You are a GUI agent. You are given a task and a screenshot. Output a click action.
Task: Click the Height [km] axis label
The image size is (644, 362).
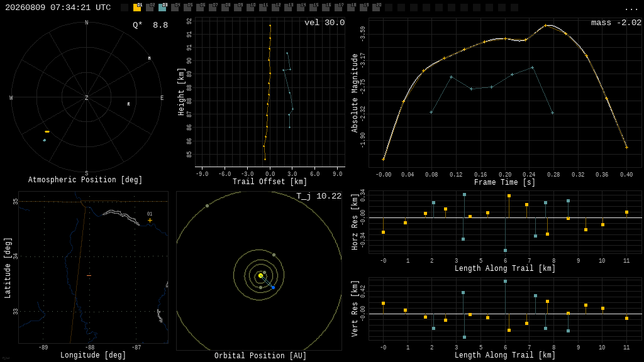tap(180, 92)
